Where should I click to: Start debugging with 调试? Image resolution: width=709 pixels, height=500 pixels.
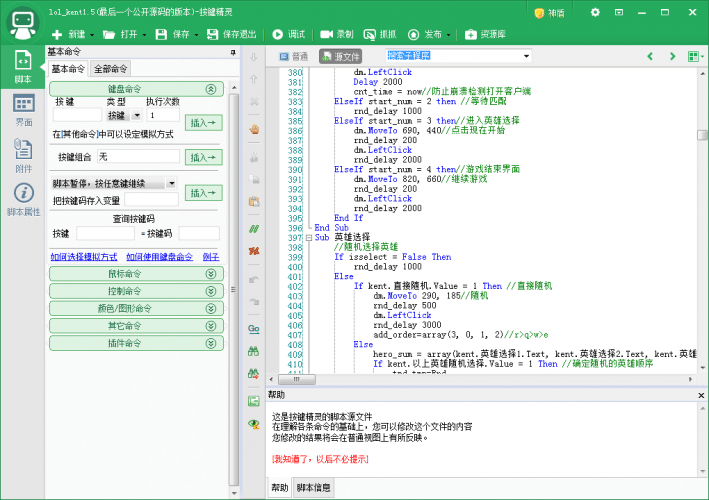click(289, 34)
